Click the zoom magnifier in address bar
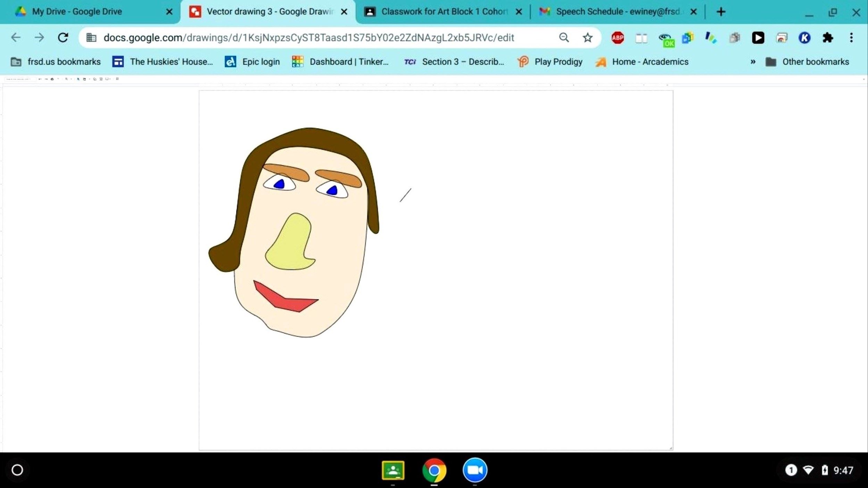 click(x=564, y=38)
